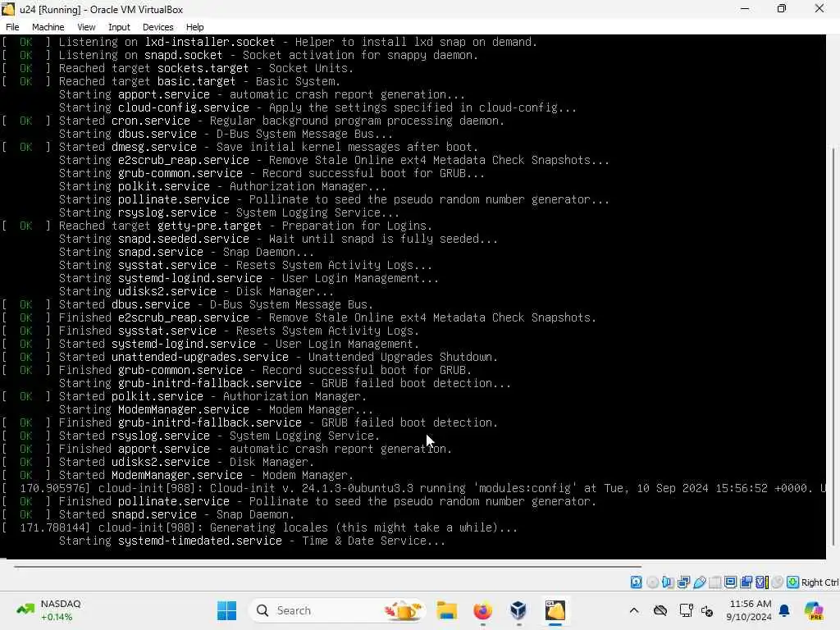Click the taskbar Search box
Viewport: 840px width, 630px height.
click(x=338, y=610)
